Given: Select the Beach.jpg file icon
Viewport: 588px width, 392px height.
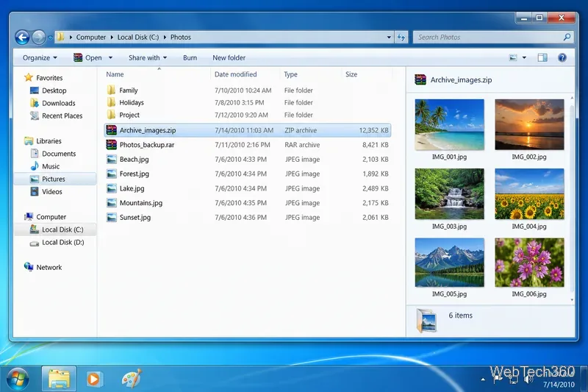Looking at the screenshot, I should pyautogui.click(x=112, y=159).
